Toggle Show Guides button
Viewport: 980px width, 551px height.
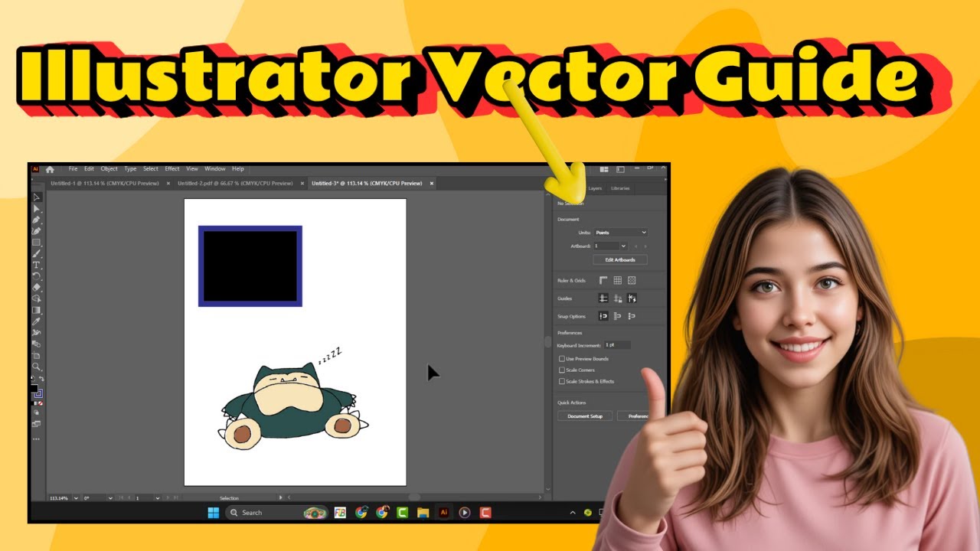pos(603,298)
